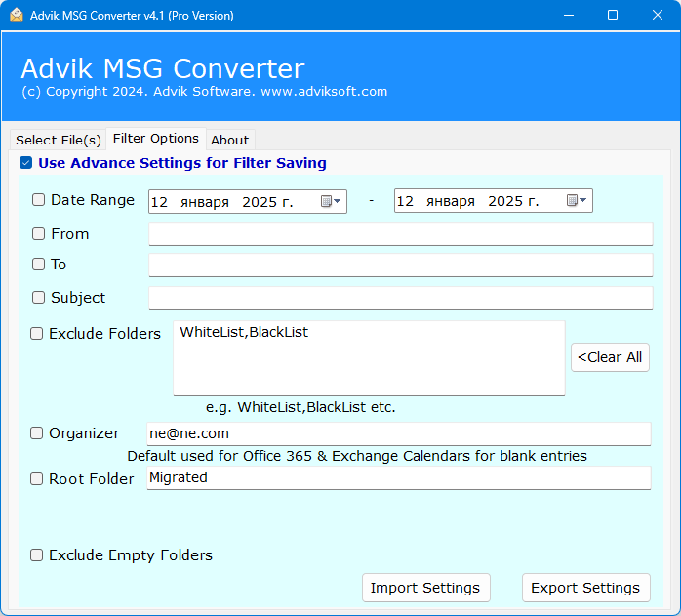The image size is (681, 616).
Task: Enable the Date Range filter checkbox
Action: click(39, 200)
